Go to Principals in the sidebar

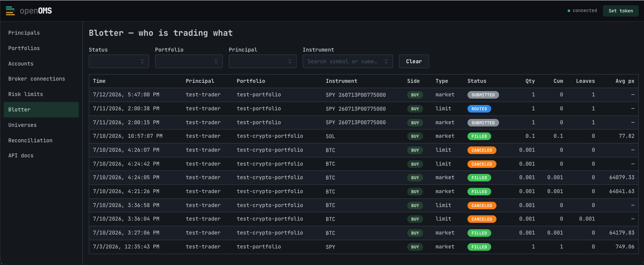41,33
